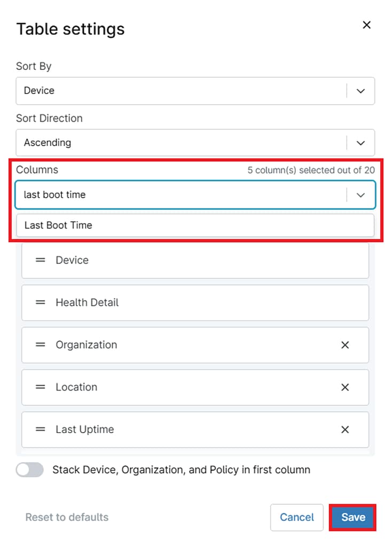Remove the Organization column

345,345
